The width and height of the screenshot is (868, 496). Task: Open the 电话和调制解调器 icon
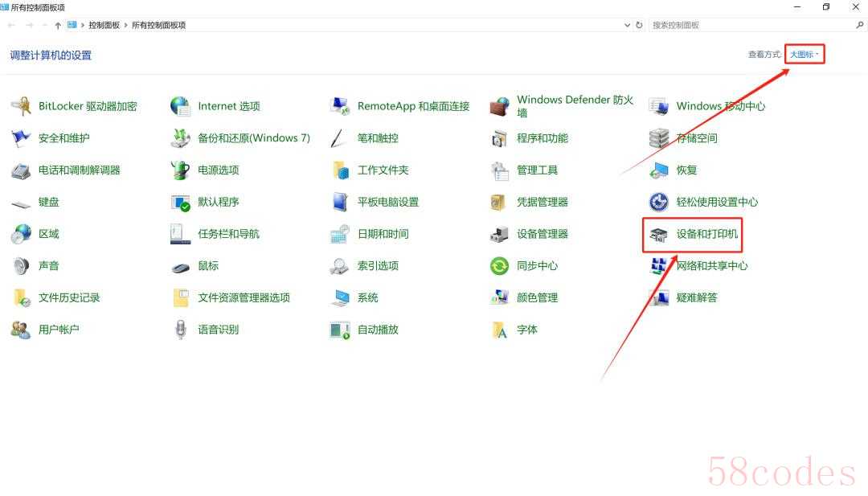point(21,170)
